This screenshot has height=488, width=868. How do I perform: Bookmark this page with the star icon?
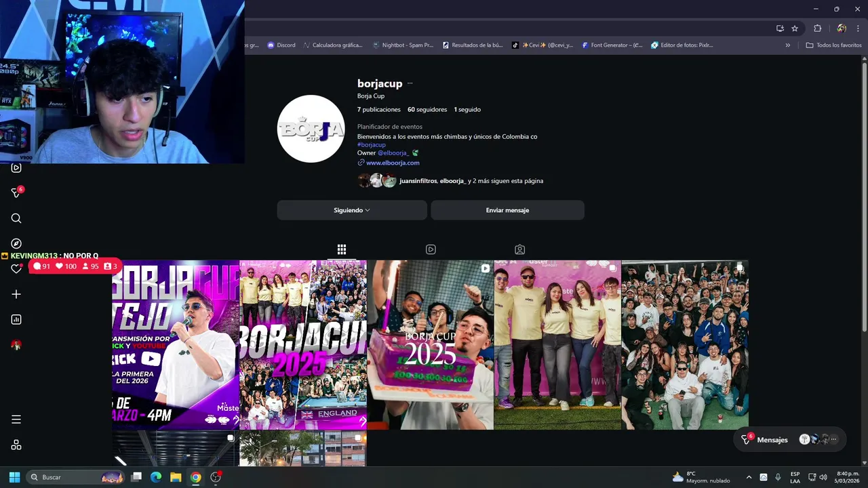tap(795, 28)
